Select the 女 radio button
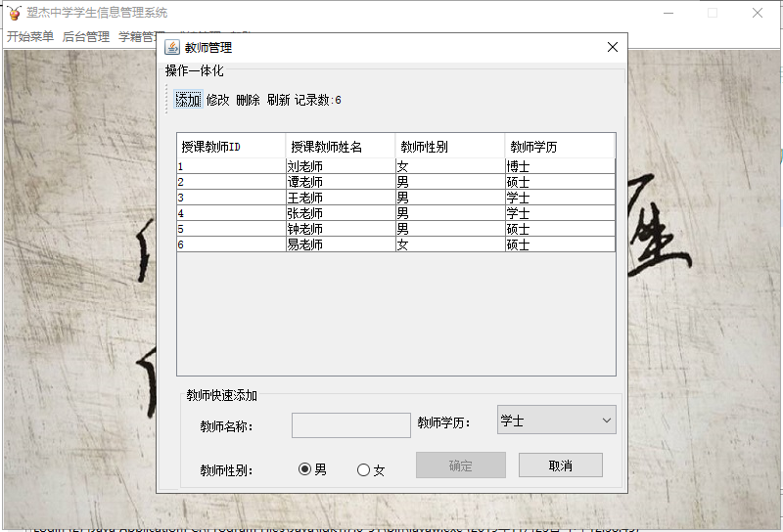Viewport: 783px width, 532px height. click(371, 470)
